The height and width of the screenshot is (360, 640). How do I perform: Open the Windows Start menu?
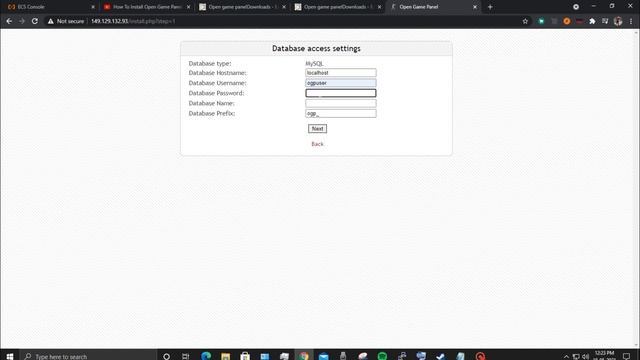(x=10, y=356)
